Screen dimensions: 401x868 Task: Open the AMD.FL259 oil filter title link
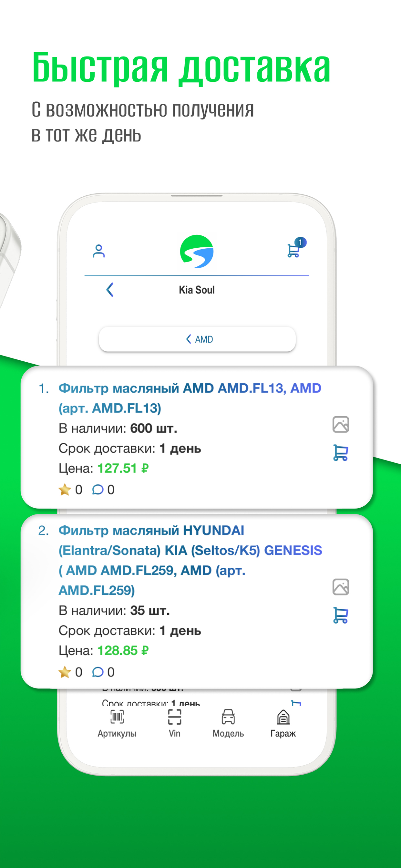click(x=190, y=560)
